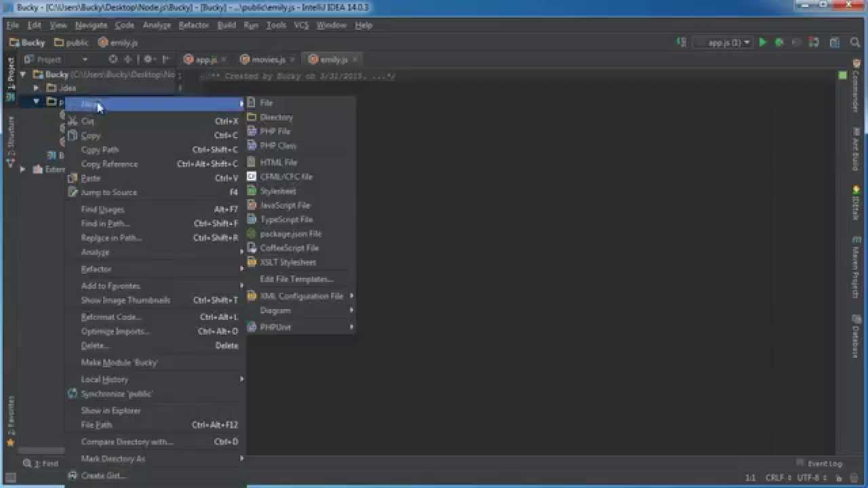The image size is (868, 488).
Task: Click Copy Path in context menu
Action: 155,150
